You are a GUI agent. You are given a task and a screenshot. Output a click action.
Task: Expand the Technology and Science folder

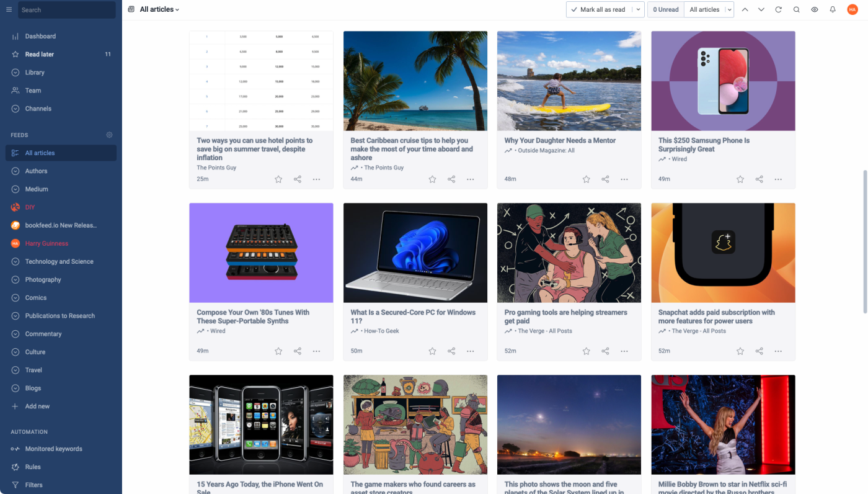pos(15,261)
